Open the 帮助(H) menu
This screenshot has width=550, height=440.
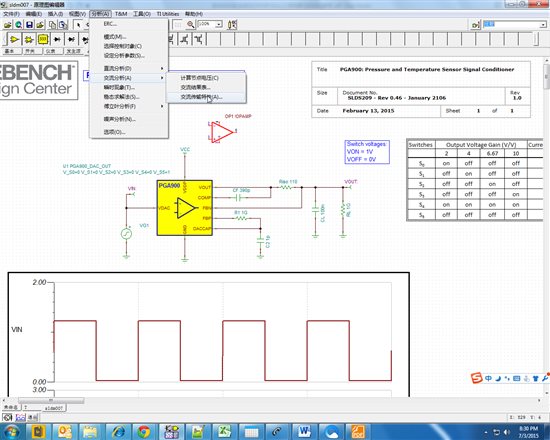click(x=194, y=14)
